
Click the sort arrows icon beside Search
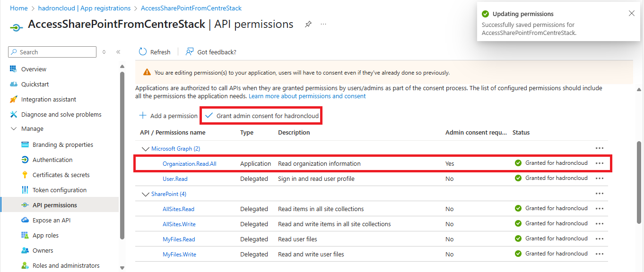[x=104, y=52]
